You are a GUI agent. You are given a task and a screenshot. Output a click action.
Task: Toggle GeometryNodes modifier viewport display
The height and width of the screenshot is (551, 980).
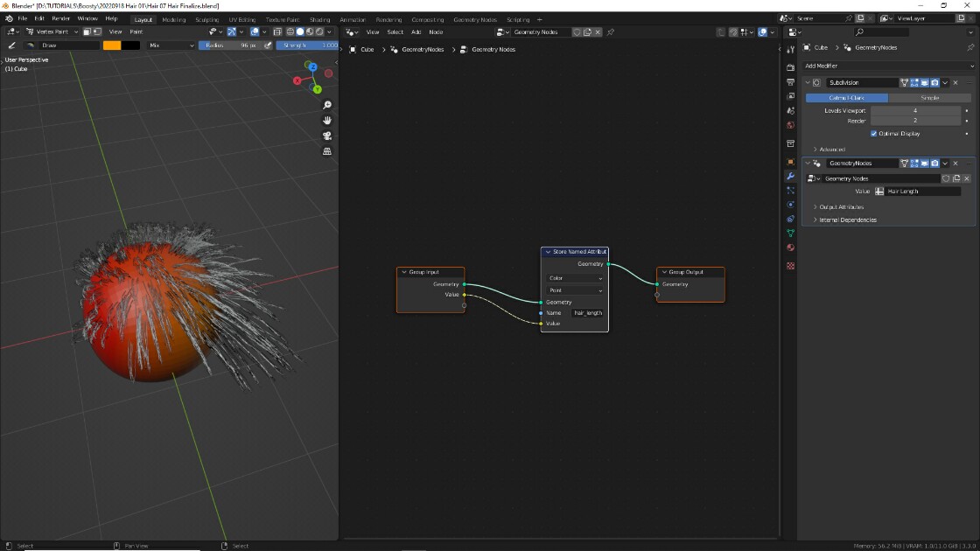tap(924, 163)
